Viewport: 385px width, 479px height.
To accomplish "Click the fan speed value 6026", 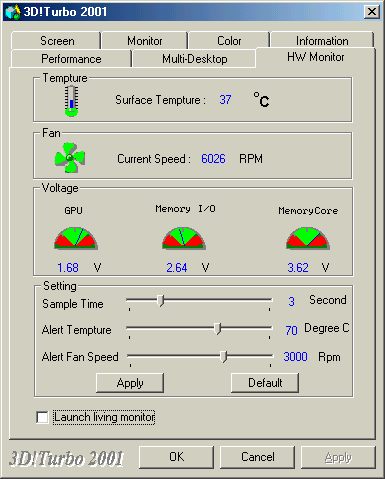I will (x=213, y=159).
